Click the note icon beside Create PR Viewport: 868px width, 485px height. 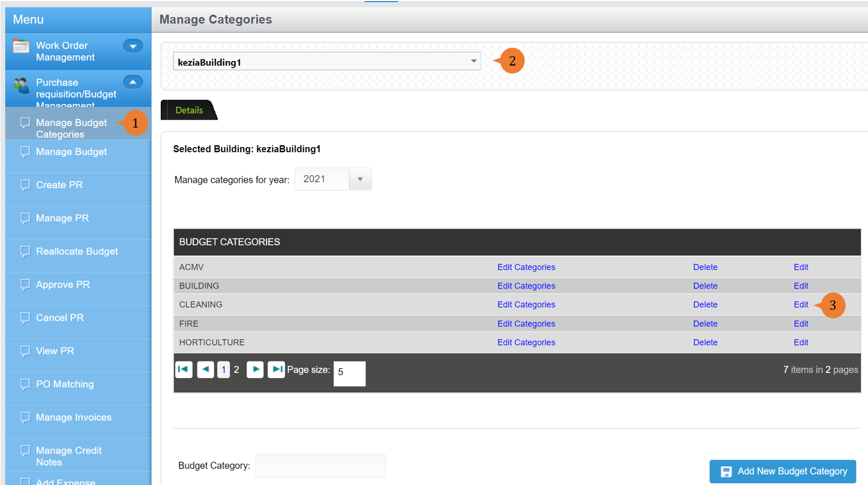point(25,185)
